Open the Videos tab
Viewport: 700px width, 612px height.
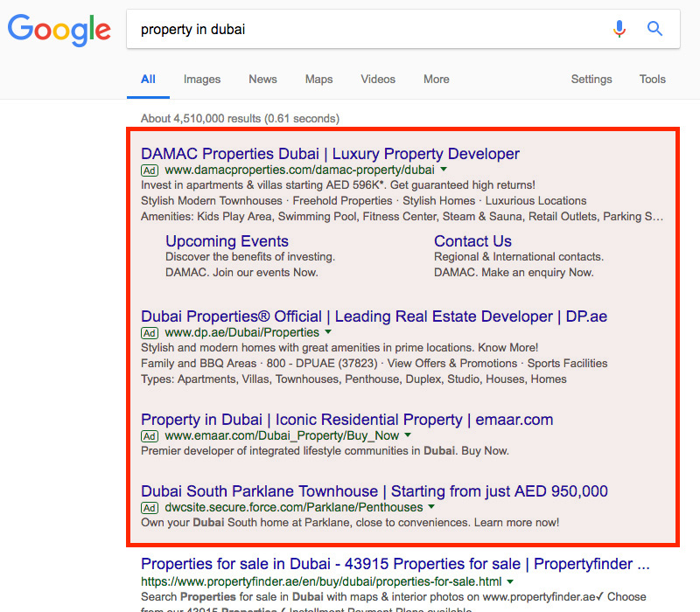tap(378, 80)
